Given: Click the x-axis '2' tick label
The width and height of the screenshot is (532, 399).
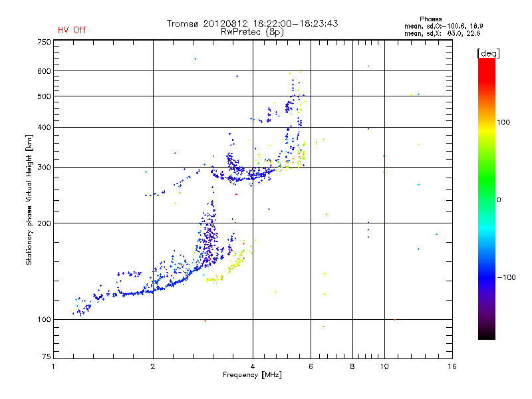Looking at the screenshot, I should pos(153,366).
